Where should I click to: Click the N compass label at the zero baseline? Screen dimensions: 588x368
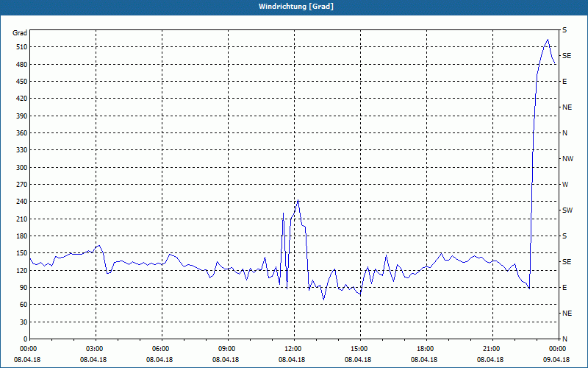[x=564, y=339]
